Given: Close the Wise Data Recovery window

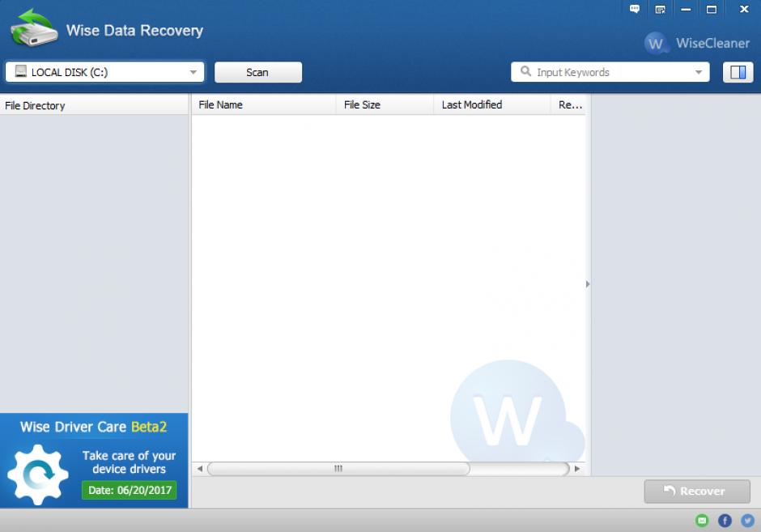Looking at the screenshot, I should pyautogui.click(x=744, y=9).
